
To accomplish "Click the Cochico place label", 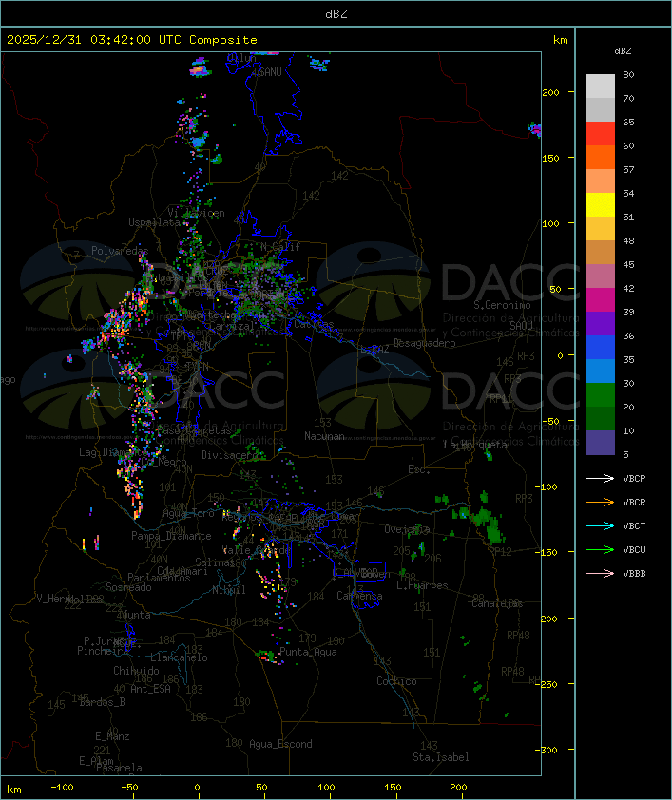I will [x=396, y=681].
